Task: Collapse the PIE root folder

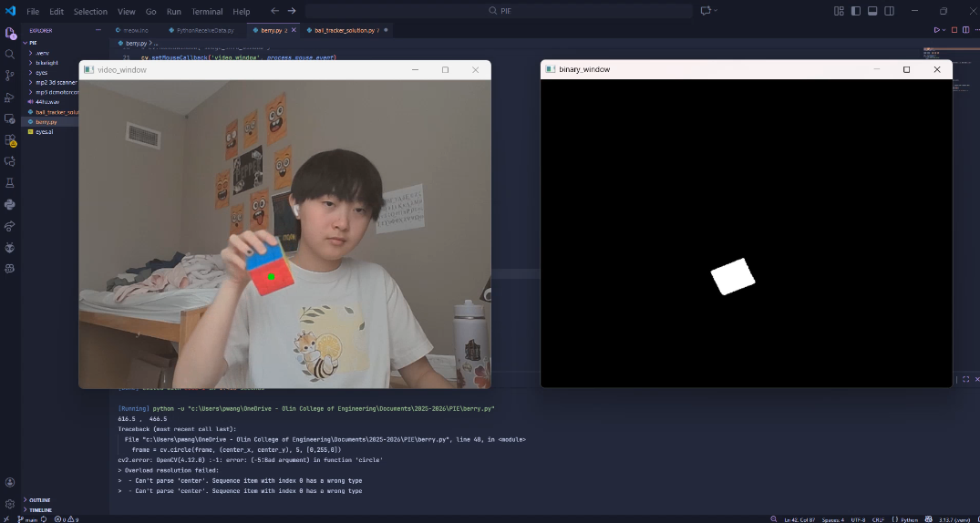Action: pos(26,43)
